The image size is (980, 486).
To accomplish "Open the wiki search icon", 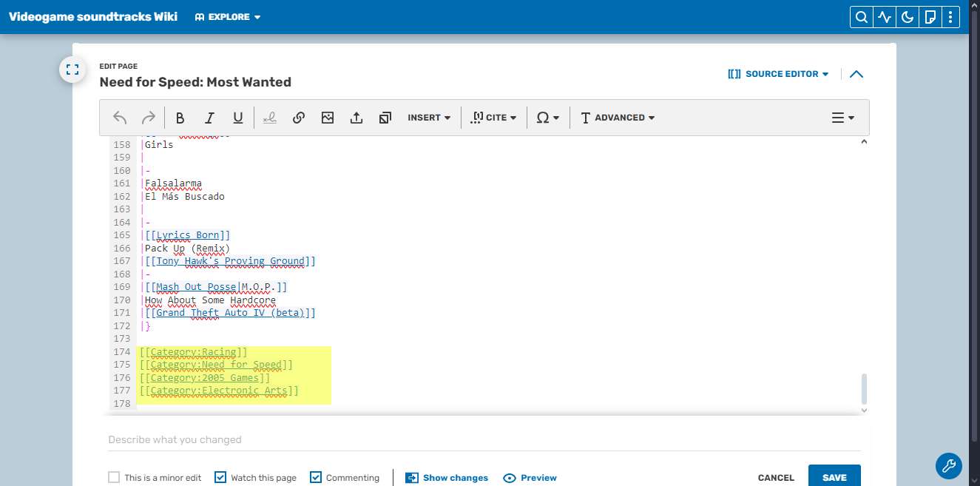I will [862, 17].
